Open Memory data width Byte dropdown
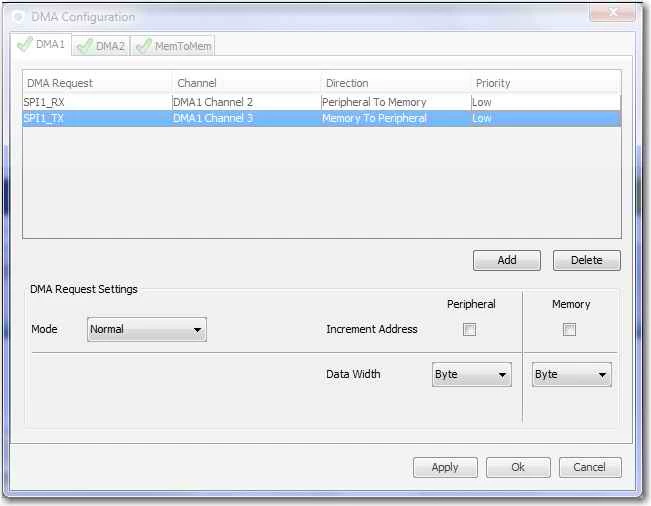Image resolution: width=651 pixels, height=506 pixels. (572, 374)
